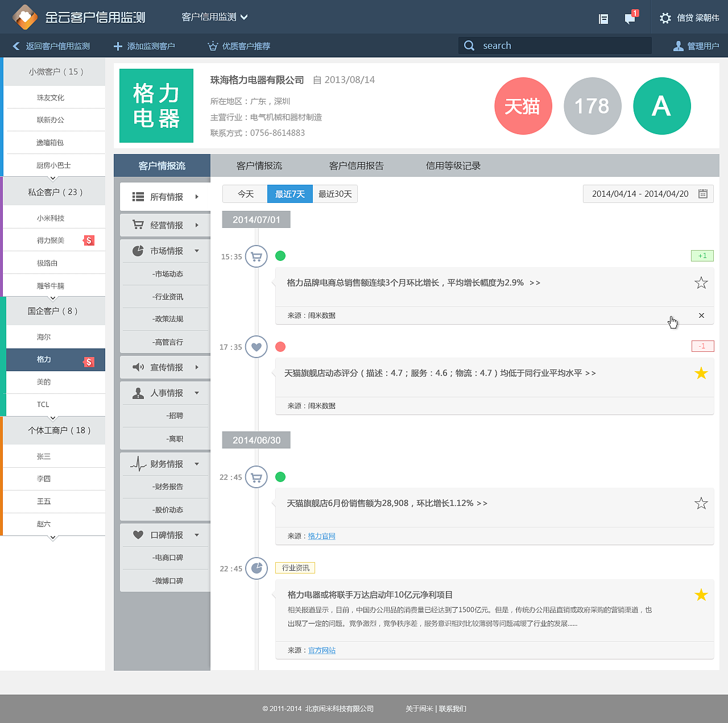Click 添加监测客户 button
Screen dimensions: 728x723
click(144, 46)
